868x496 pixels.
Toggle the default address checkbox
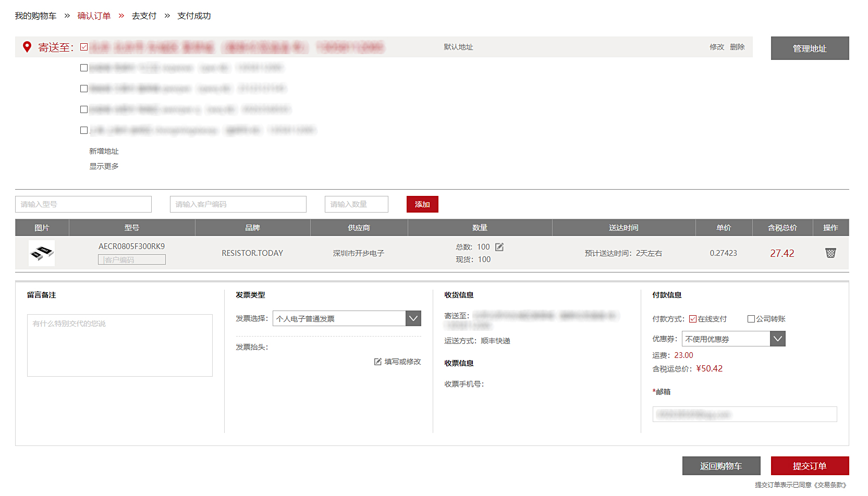coord(84,47)
